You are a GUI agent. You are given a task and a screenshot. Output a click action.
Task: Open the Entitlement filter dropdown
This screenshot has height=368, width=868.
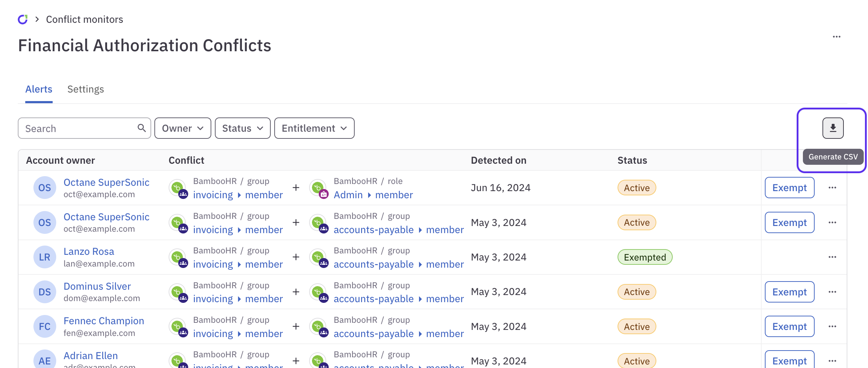(314, 128)
